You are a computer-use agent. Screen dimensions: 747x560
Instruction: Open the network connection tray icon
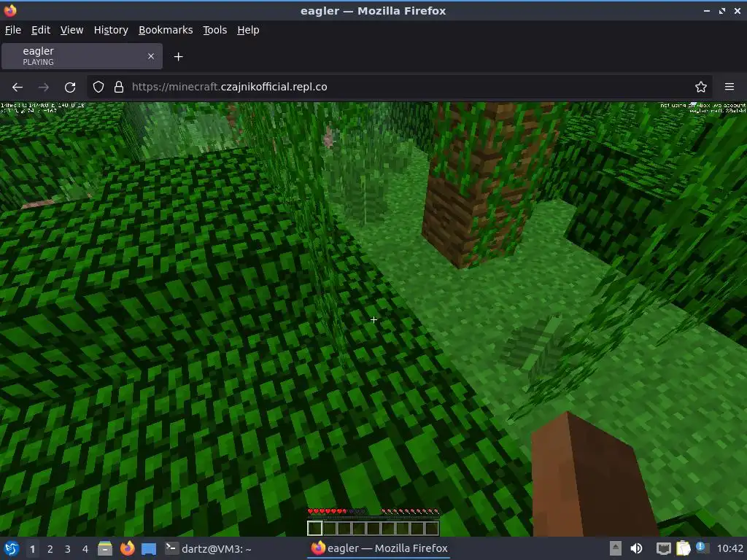pyautogui.click(x=663, y=548)
